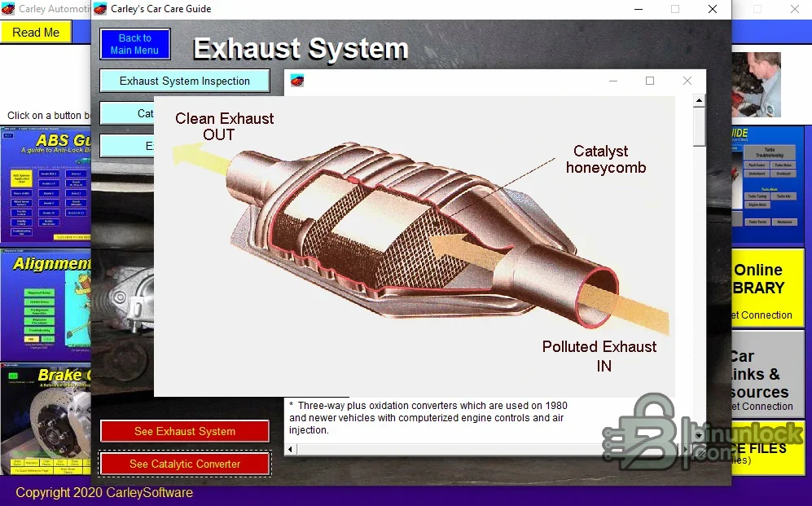The image size is (812, 506).
Task: Click the Online Library yellow tile
Action: point(767,288)
